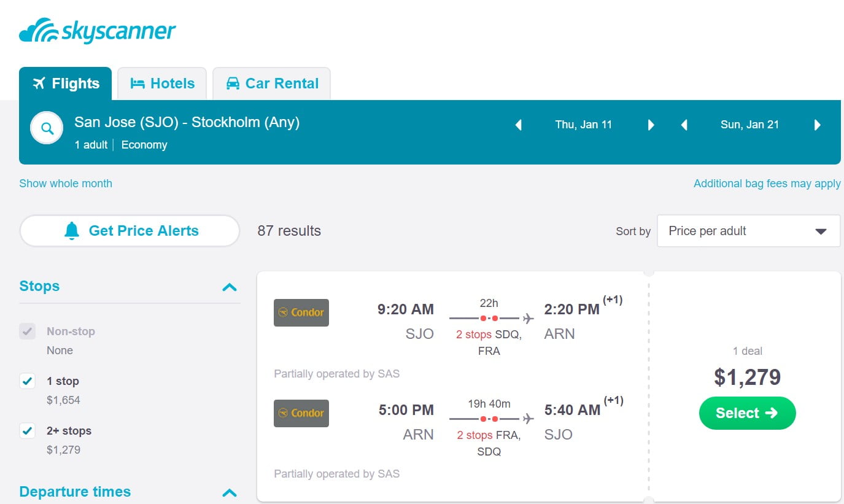This screenshot has width=844, height=504.
Task: Click the Economy cabin class text
Action: [144, 145]
